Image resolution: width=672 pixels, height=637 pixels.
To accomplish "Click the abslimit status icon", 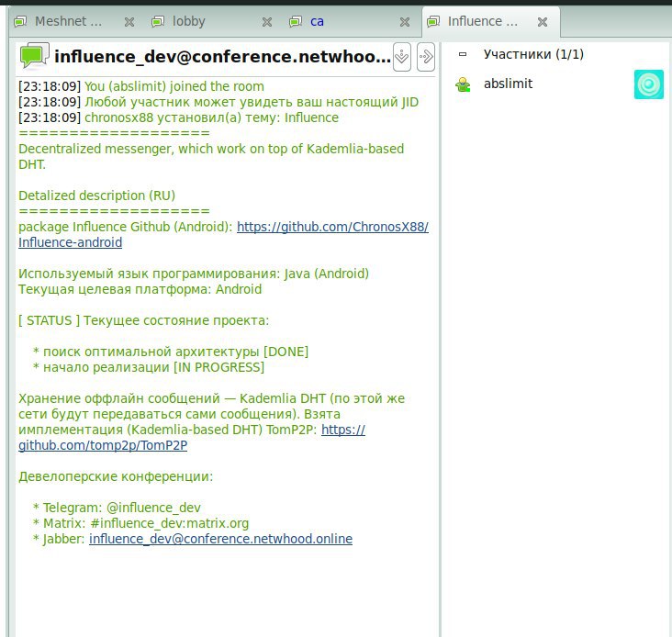I will point(463,84).
